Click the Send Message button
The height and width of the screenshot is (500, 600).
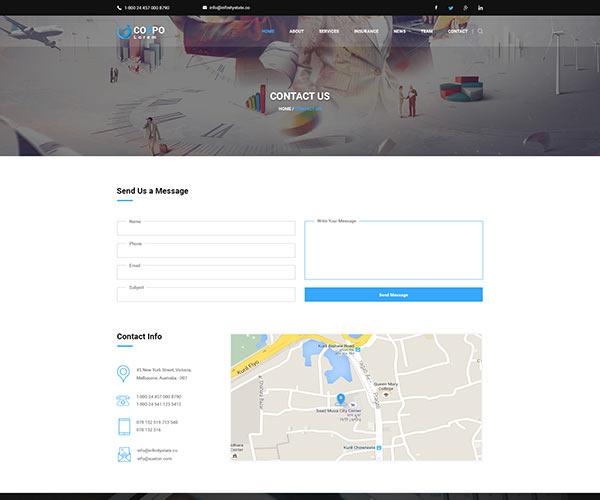point(393,295)
